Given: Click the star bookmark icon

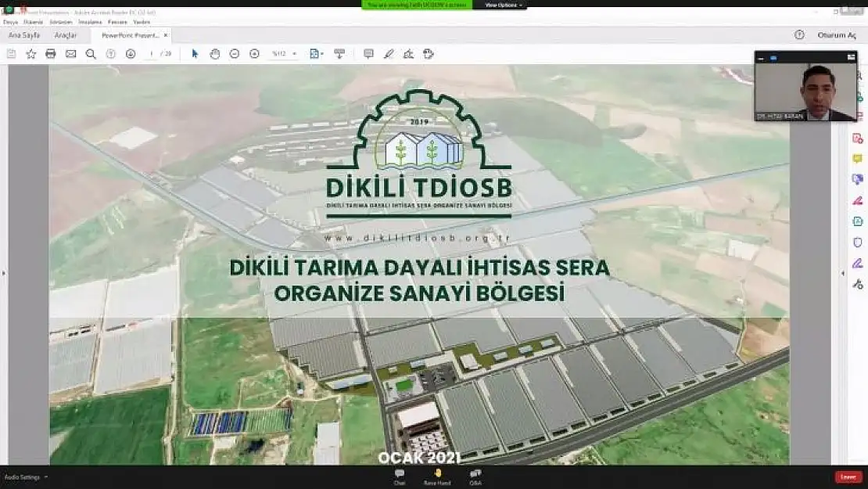Looking at the screenshot, I should (x=31, y=54).
